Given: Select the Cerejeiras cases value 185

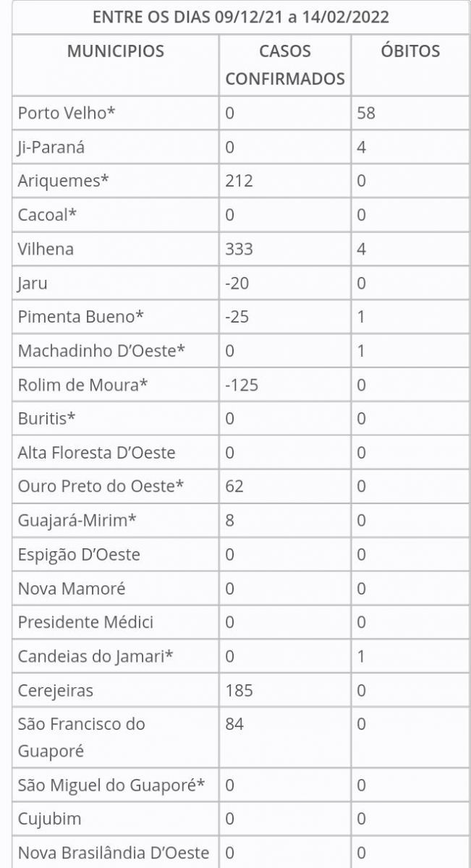Looking at the screenshot, I should pos(239,690).
